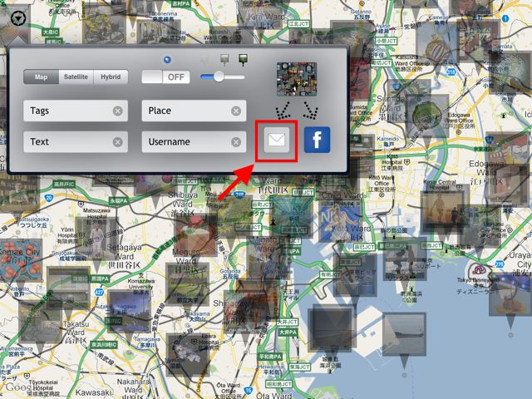Open the tomatoes photo near Komae City
Screen dimensions: 532x399
coord(21,260)
